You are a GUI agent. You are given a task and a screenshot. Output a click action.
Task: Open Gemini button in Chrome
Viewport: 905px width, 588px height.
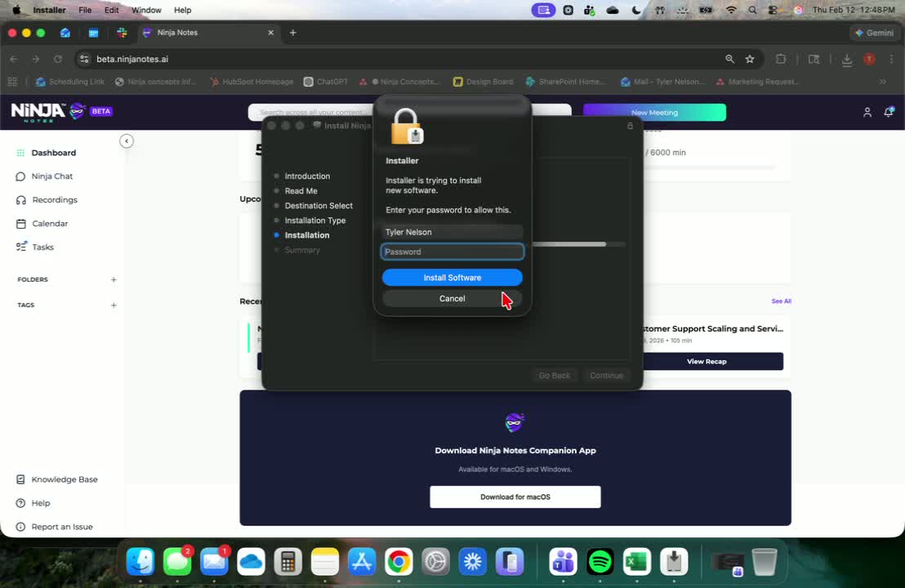pyautogui.click(x=875, y=33)
